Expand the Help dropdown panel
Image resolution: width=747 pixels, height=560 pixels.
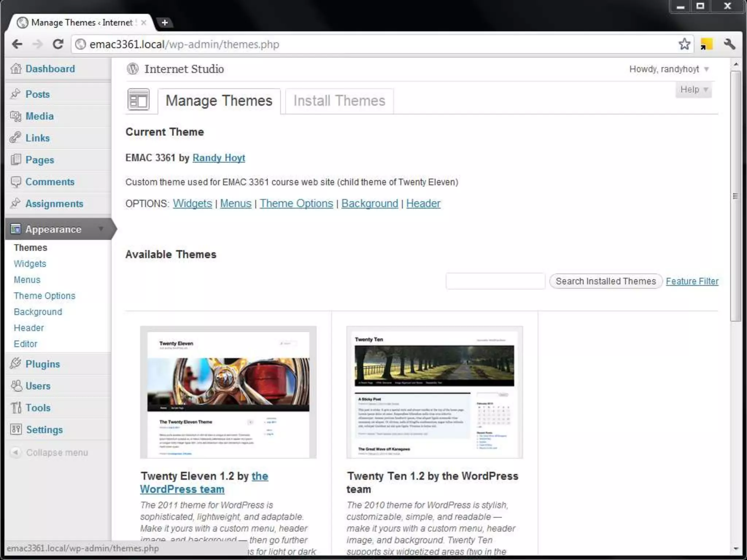coord(693,90)
